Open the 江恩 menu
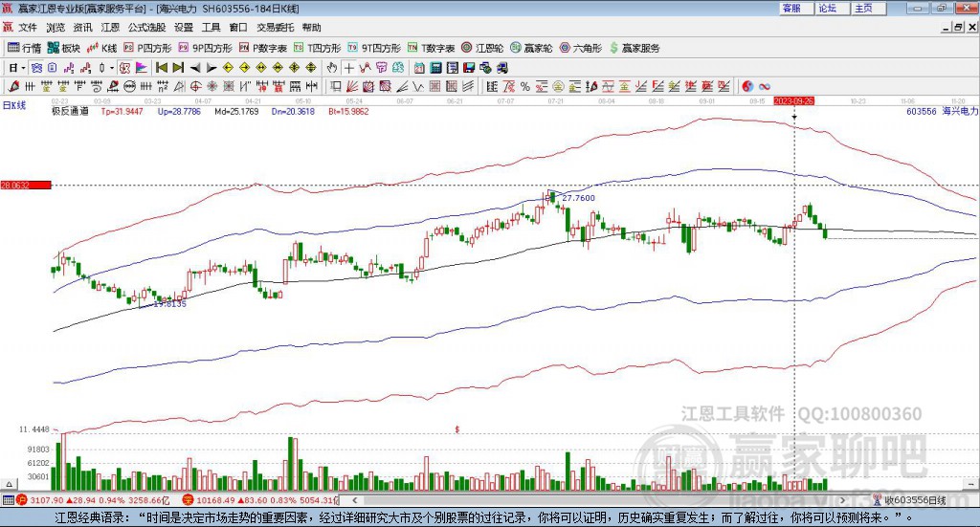980x527 pixels. [110, 28]
